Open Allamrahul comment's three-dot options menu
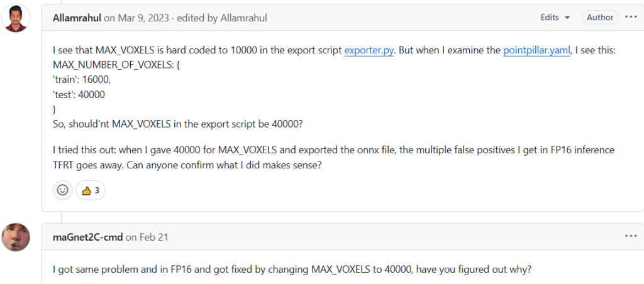 [x=631, y=18]
